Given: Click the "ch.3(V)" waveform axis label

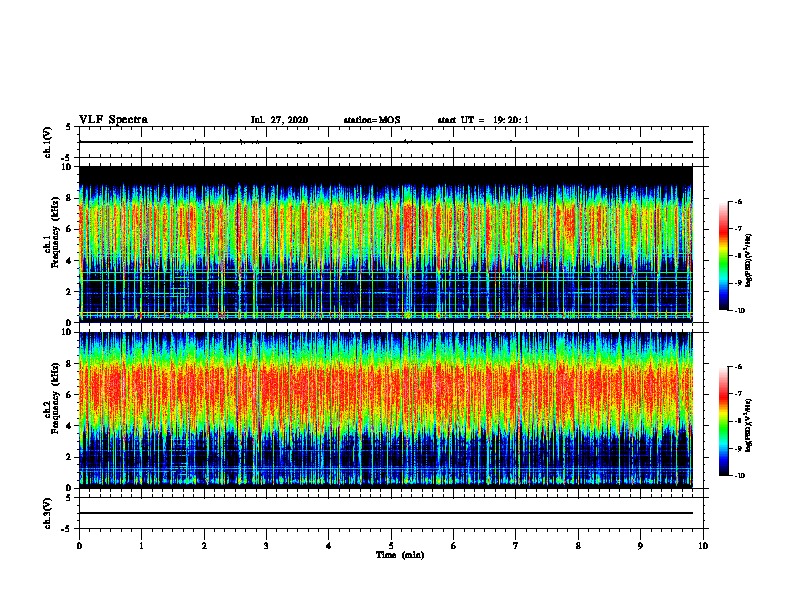Looking at the screenshot, I should [48, 513].
